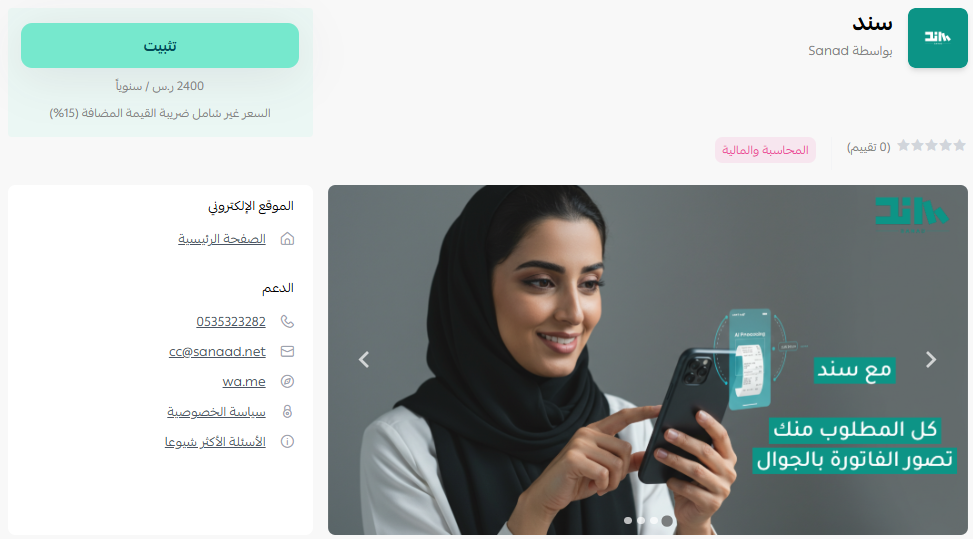973x539 pixels.
Task: View سياسة الخصوصية privacy policy link
Action: click(x=216, y=412)
